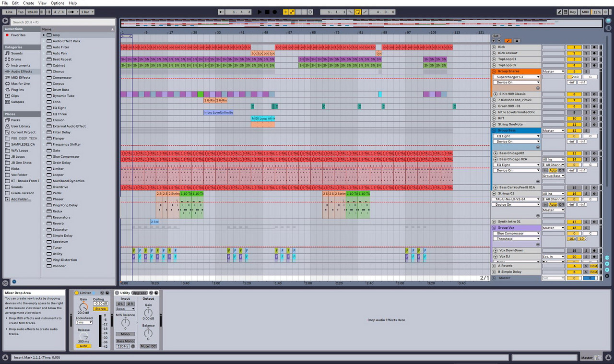
Task: Fold the Group Snares track
Action: (x=495, y=71)
